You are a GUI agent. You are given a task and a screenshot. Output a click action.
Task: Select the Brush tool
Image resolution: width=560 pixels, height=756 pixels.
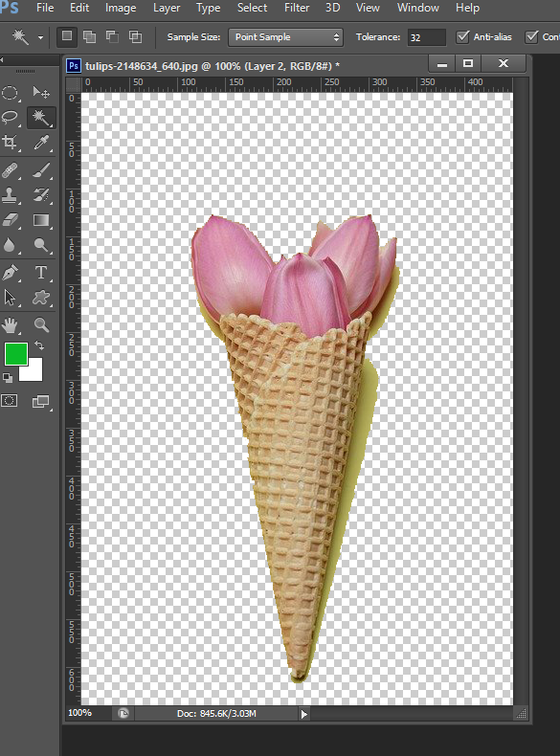(x=41, y=170)
